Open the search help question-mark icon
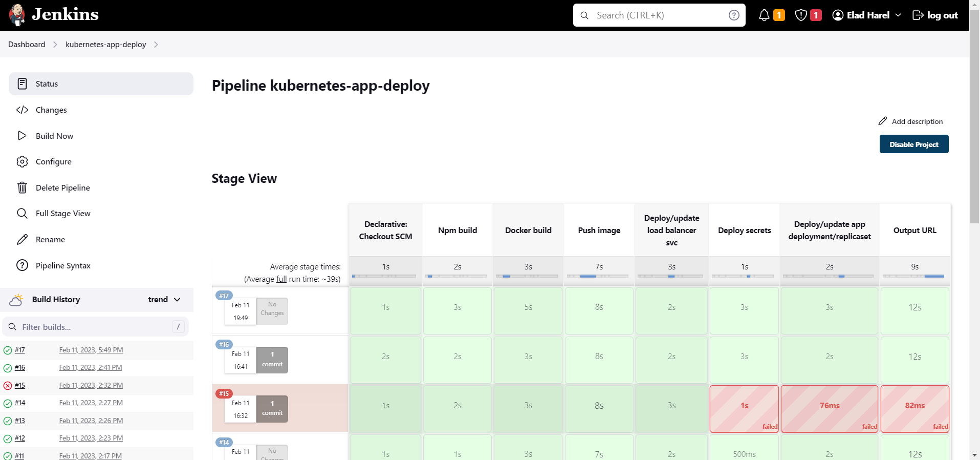Image resolution: width=980 pixels, height=460 pixels. point(734,15)
